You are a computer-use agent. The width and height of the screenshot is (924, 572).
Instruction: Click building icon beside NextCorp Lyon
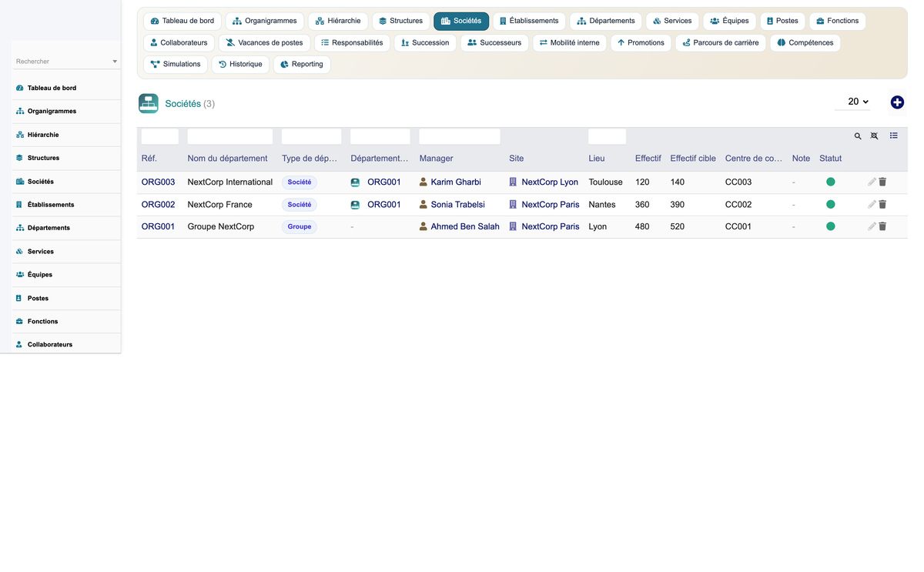pos(513,182)
